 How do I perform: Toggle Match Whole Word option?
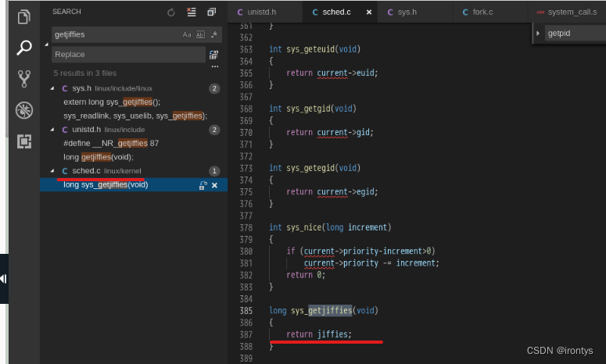[200, 35]
